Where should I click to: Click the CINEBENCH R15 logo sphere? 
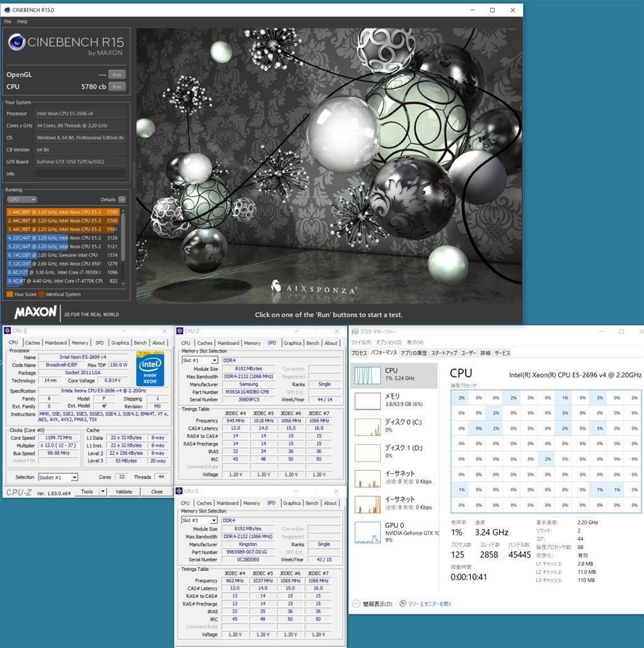click(17, 42)
